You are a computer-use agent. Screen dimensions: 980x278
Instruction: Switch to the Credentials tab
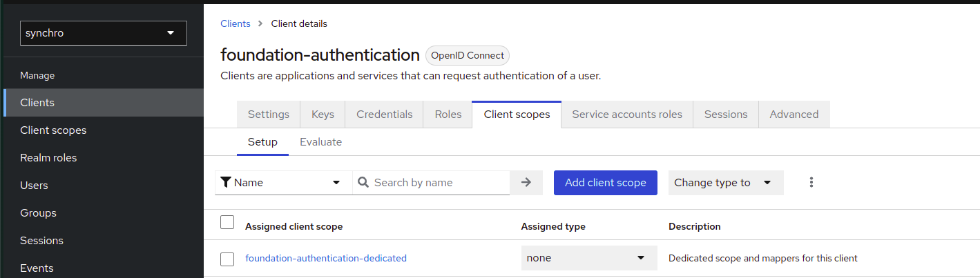(x=384, y=115)
